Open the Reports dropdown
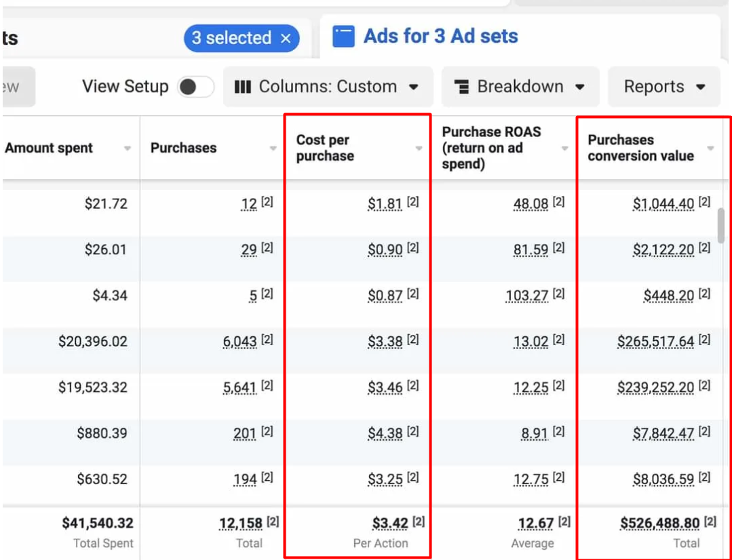The width and height of the screenshot is (732, 560). 664,87
